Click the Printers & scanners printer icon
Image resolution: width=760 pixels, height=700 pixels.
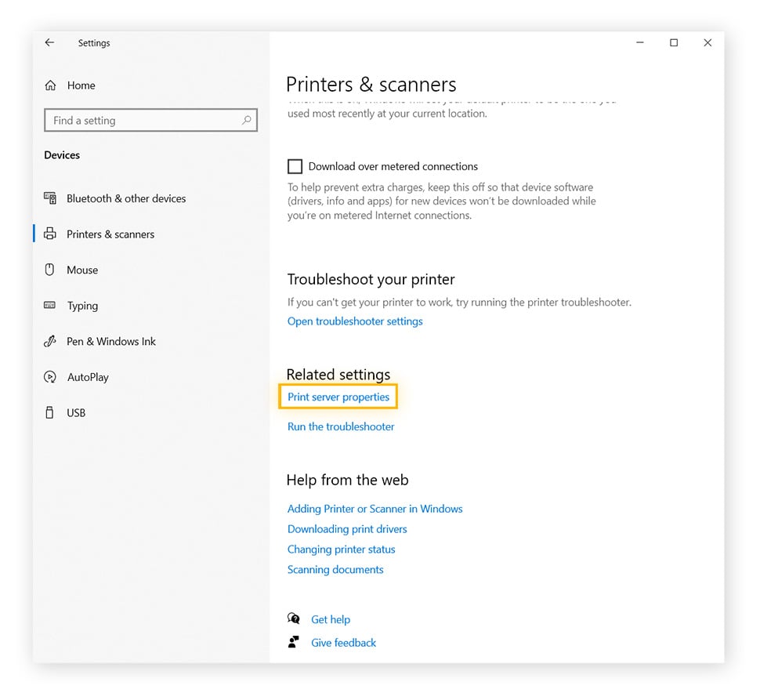(x=49, y=234)
